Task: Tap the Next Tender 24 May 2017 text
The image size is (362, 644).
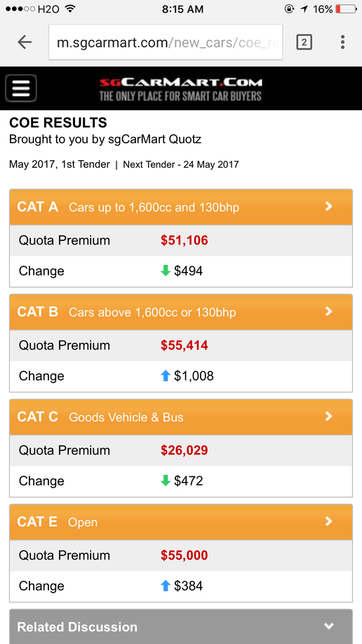Action: pyautogui.click(x=180, y=165)
